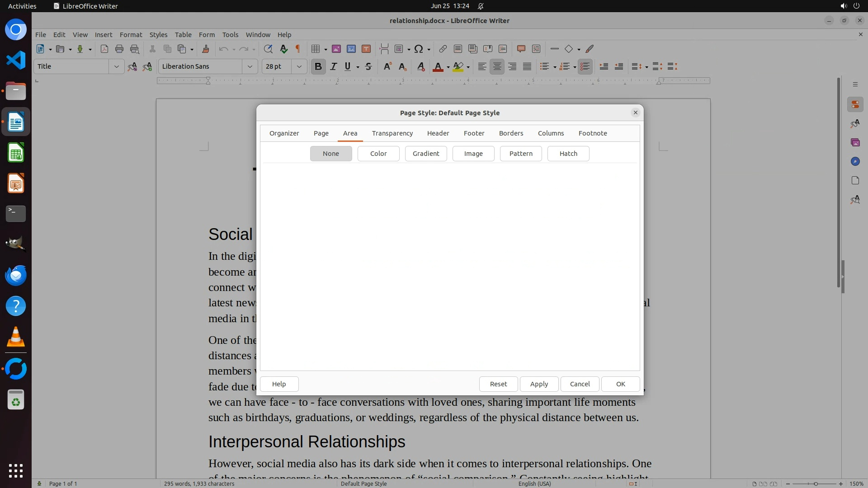Open the sidebar Navigator icon

click(x=855, y=161)
